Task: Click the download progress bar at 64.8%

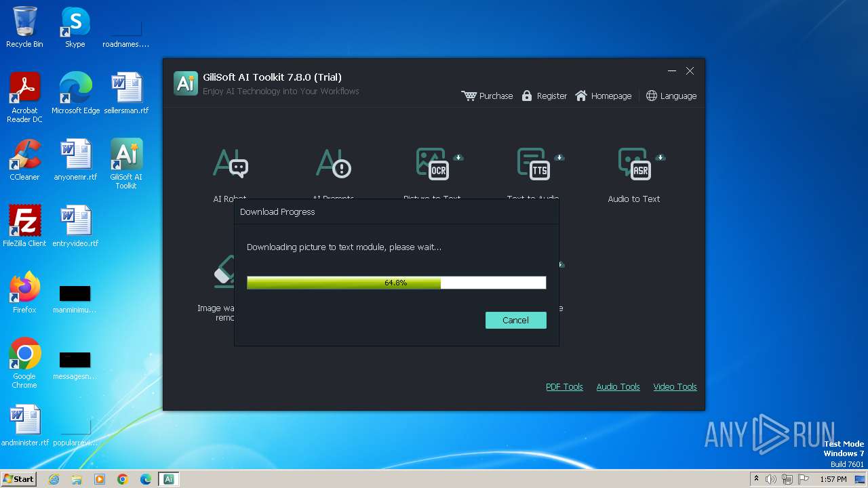Action: [x=396, y=283]
